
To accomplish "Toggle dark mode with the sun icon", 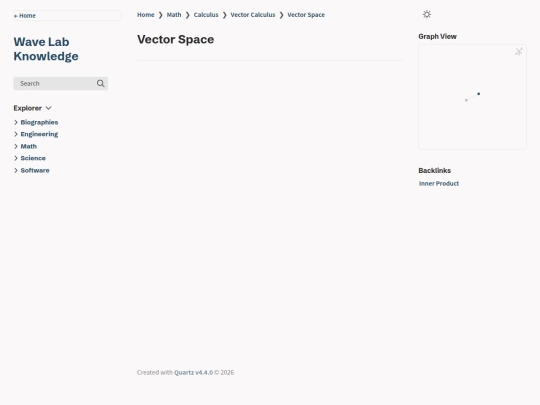I will click(x=427, y=14).
